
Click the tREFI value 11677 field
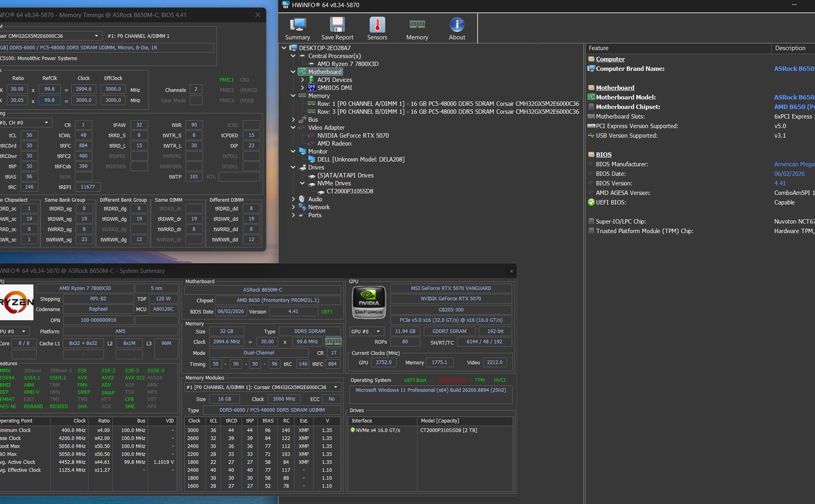pyautogui.click(x=88, y=187)
